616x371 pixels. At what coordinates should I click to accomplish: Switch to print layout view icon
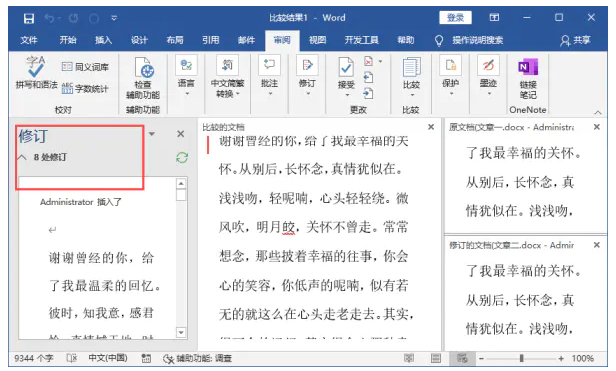pos(436,358)
